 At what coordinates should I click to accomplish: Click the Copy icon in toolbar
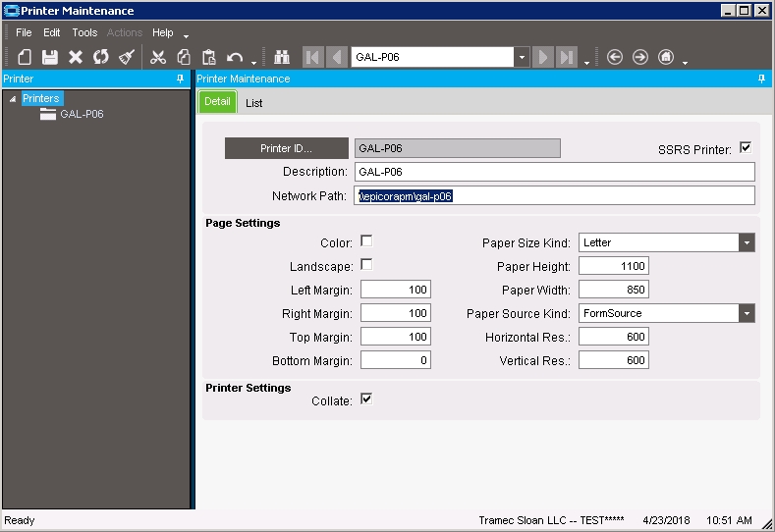tap(184, 57)
